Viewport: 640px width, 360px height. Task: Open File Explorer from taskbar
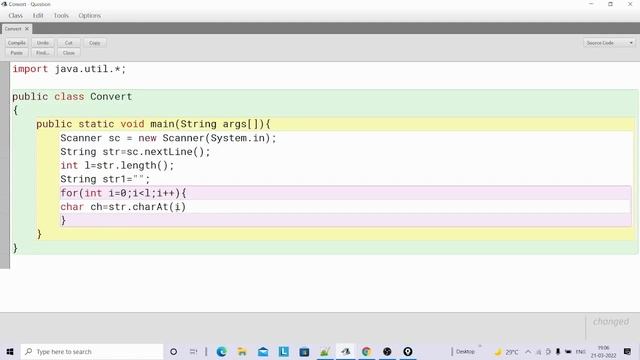pyautogui.click(x=242, y=351)
